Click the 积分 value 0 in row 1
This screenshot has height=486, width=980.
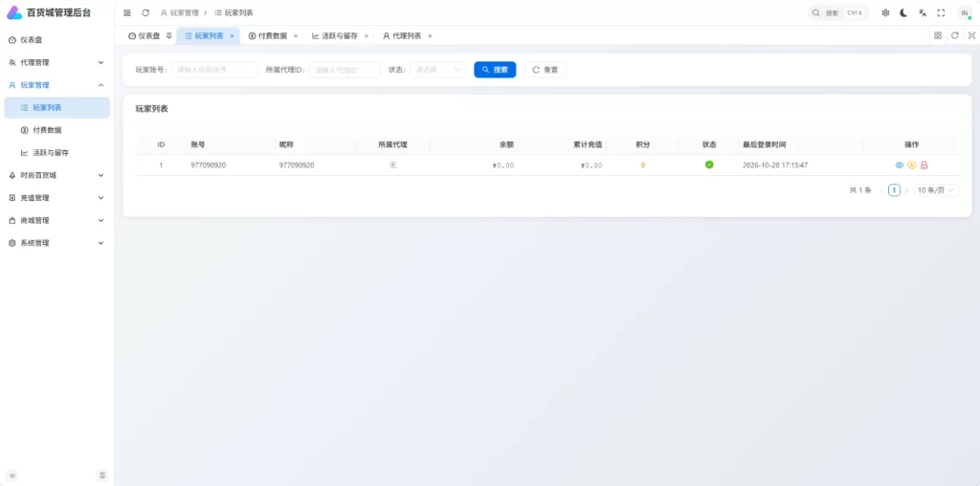point(642,166)
